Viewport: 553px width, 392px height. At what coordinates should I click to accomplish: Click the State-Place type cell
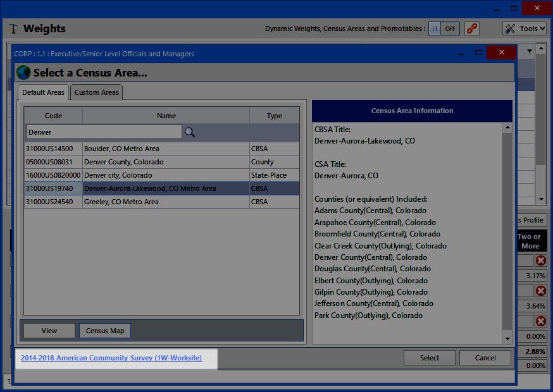275,175
